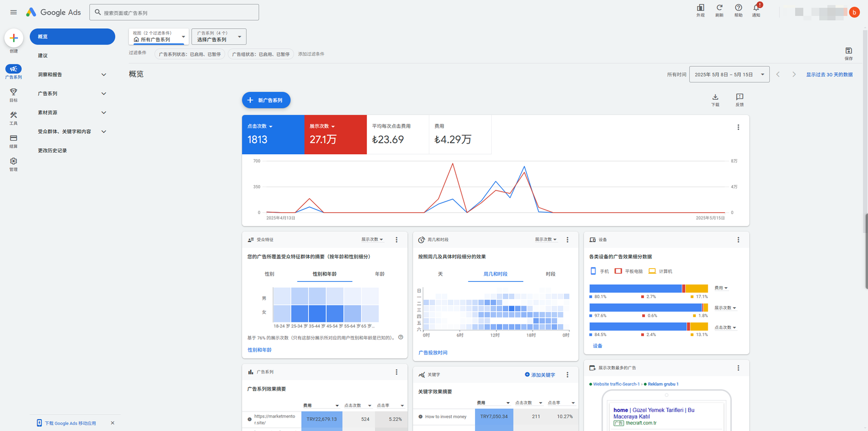Toggle the 点击次数 metric card

(273, 134)
